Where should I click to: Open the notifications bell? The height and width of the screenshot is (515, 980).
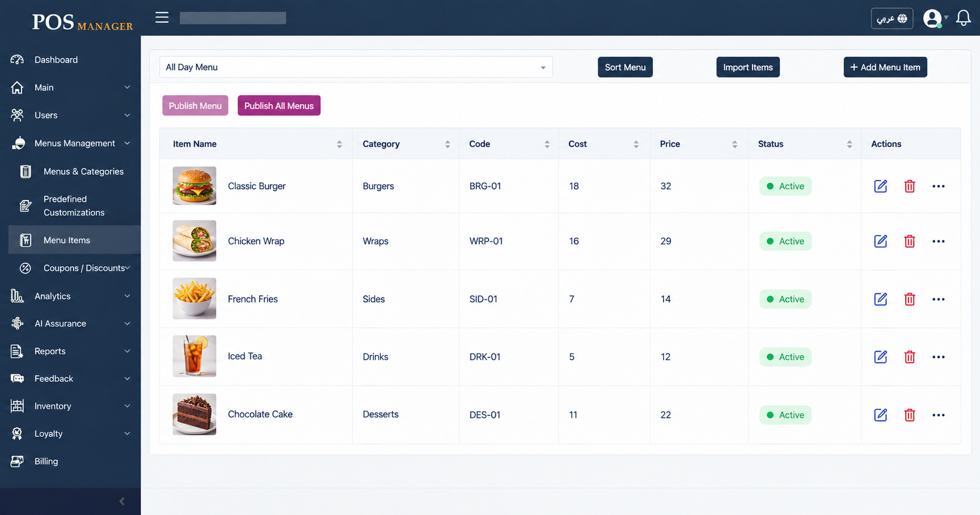click(963, 18)
